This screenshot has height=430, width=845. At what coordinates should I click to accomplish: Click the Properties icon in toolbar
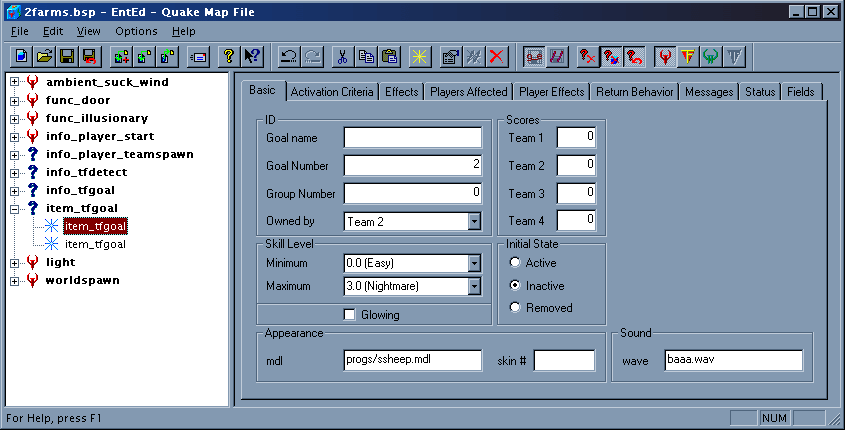click(451, 56)
